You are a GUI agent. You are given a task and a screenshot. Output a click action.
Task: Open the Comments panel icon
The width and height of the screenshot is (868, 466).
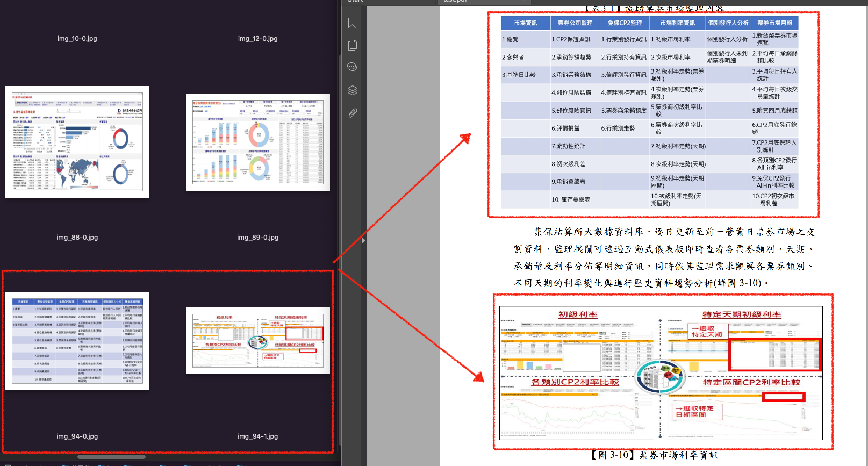[353, 67]
